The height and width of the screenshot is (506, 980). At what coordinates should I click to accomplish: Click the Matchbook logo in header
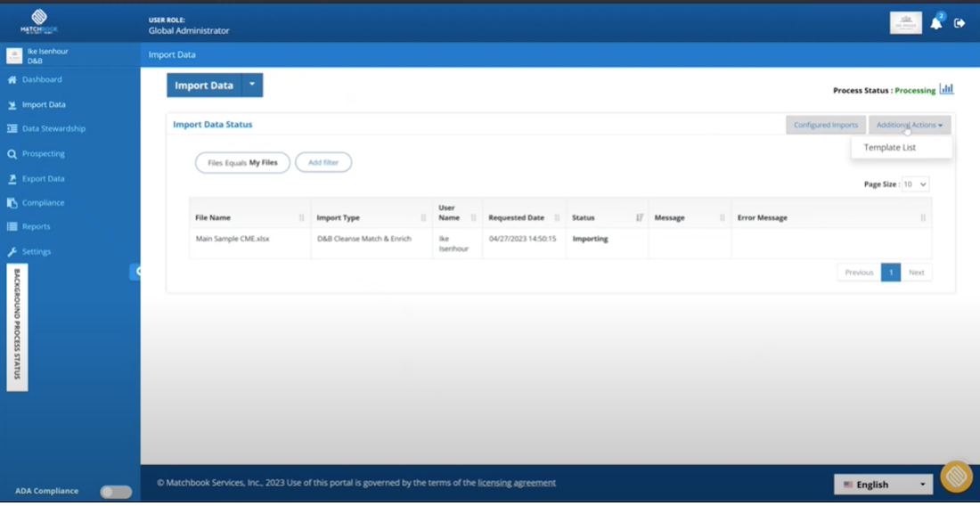[x=38, y=20]
